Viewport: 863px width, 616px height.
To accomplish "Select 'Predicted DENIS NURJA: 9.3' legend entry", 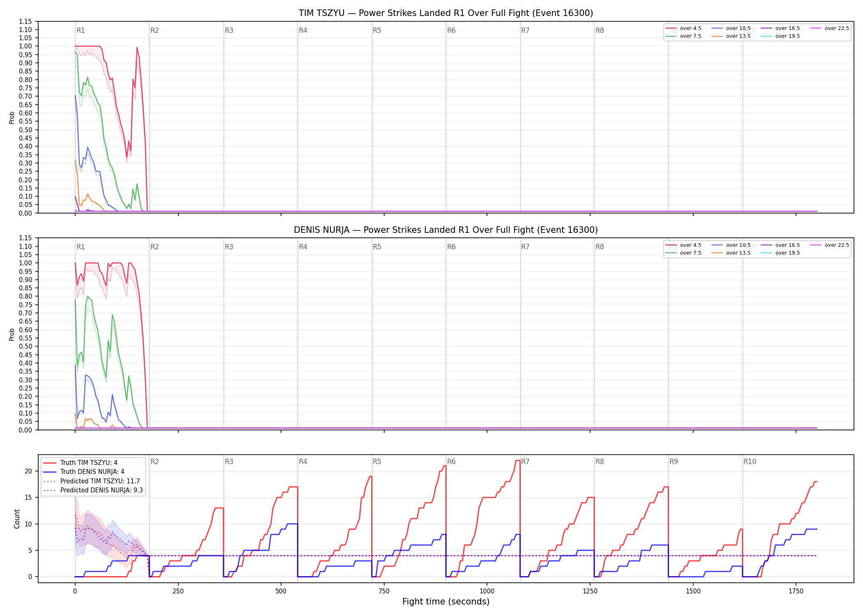I will 93,490.
